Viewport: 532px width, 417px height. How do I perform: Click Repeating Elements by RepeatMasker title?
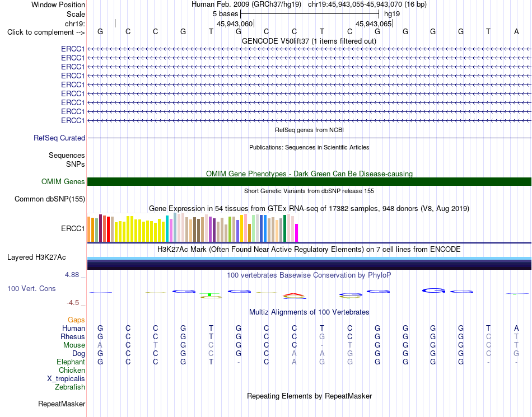[309, 396]
